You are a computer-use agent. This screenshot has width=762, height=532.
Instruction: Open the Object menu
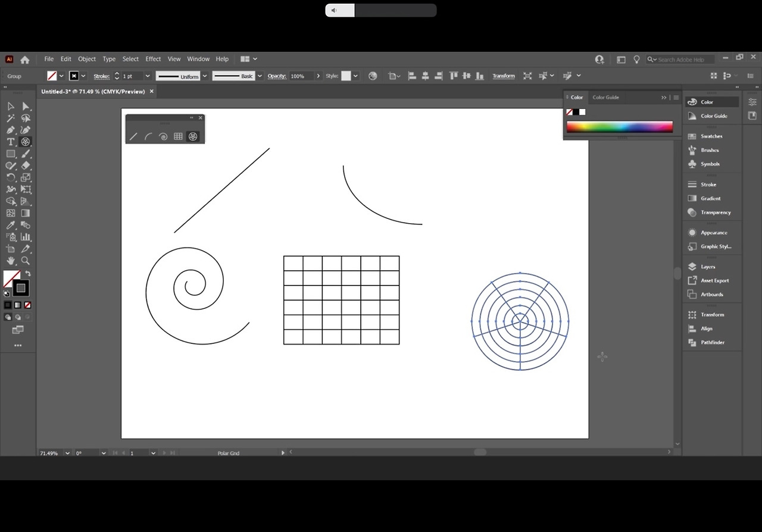(87, 59)
